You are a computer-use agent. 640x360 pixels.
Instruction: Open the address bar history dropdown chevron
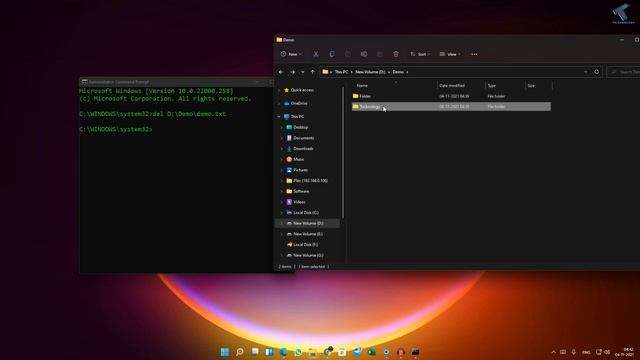click(x=586, y=72)
